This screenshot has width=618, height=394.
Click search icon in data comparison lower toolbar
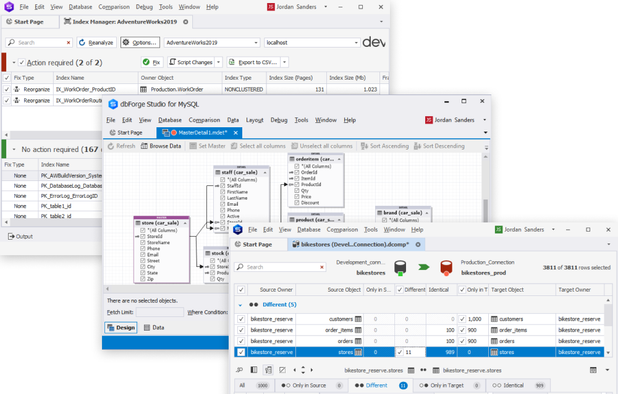tap(240, 370)
